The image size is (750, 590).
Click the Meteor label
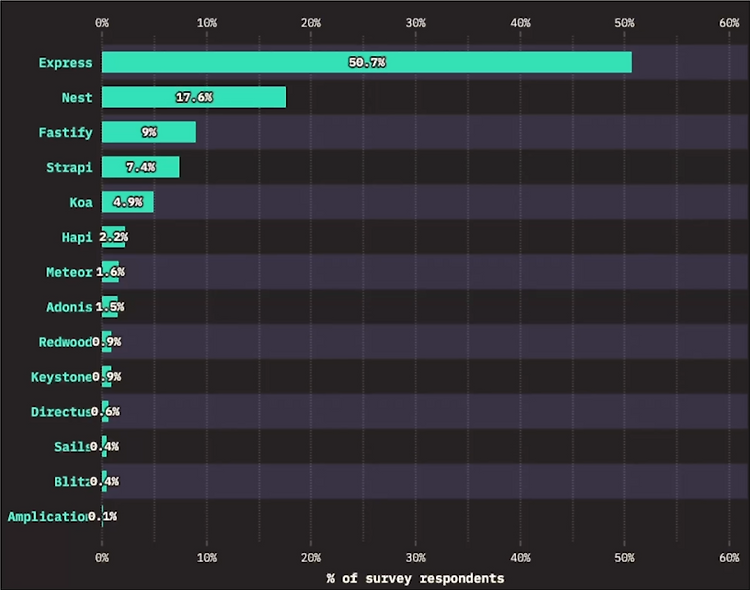pos(69,272)
